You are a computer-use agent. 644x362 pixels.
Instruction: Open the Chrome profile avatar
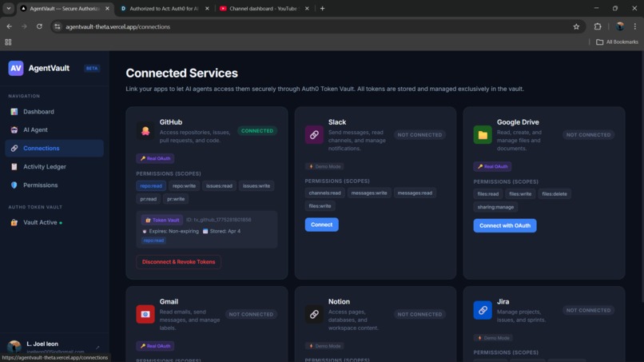click(x=620, y=26)
